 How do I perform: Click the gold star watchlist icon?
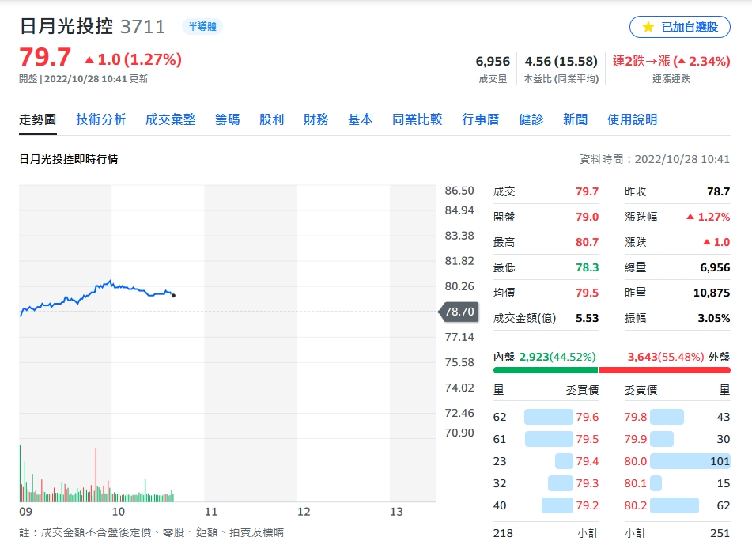click(x=648, y=27)
